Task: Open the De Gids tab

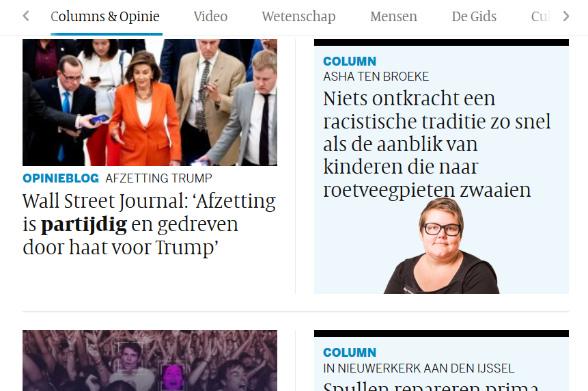Action: coord(474,16)
